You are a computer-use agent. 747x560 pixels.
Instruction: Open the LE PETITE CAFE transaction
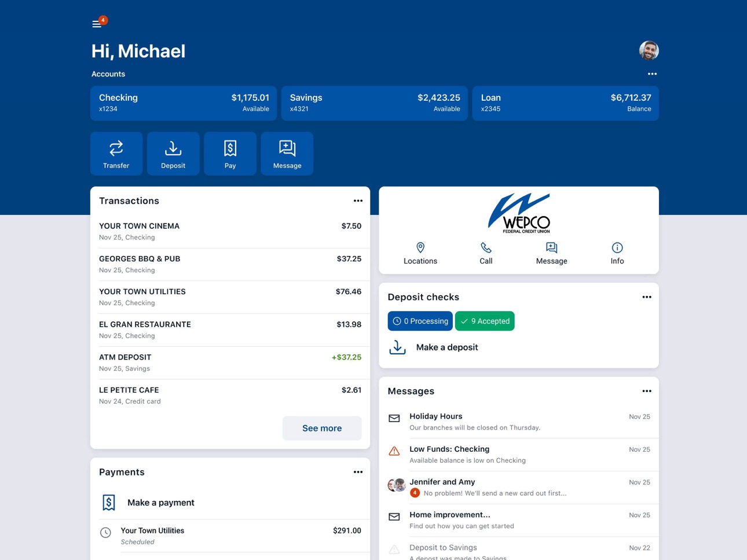pos(230,396)
